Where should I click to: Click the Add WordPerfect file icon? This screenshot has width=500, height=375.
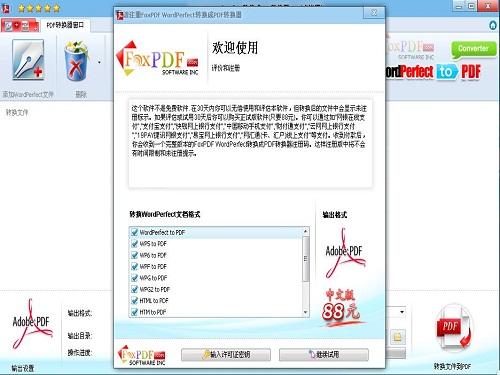28,60
